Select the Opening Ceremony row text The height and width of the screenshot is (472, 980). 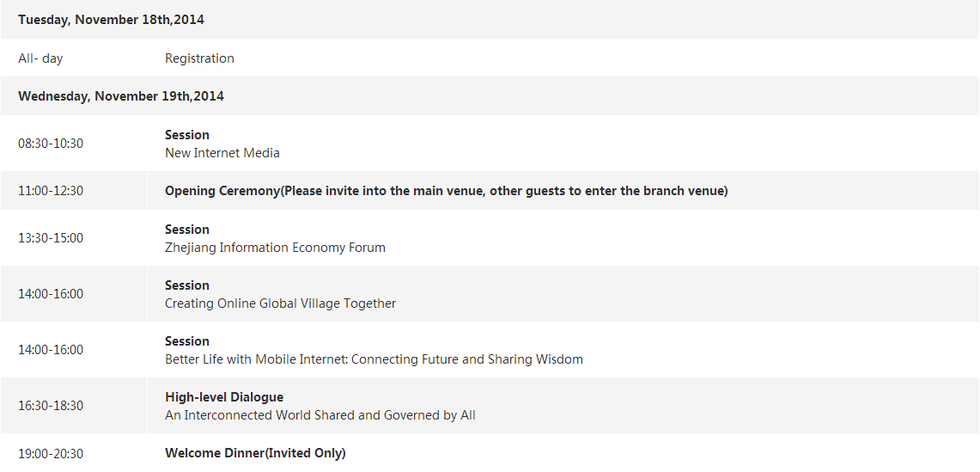[446, 191]
